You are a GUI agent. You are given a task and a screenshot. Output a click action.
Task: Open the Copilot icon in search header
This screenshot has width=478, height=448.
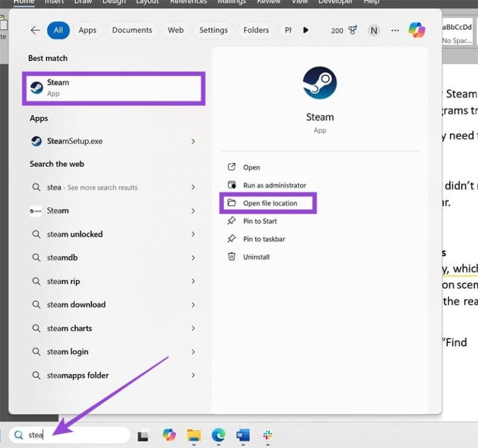point(416,30)
